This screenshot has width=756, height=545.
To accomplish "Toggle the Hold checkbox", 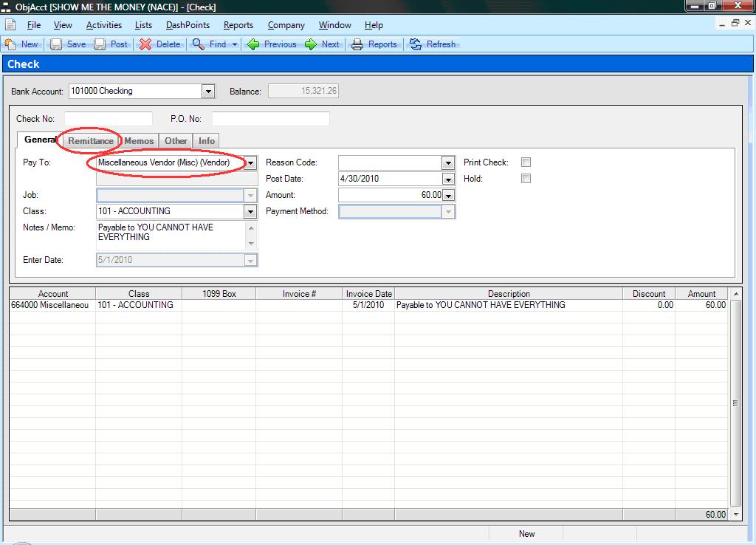I will [526, 179].
